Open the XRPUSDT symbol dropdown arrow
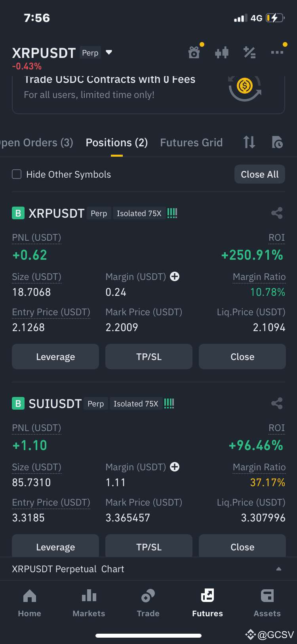The height and width of the screenshot is (644, 297). [x=109, y=52]
